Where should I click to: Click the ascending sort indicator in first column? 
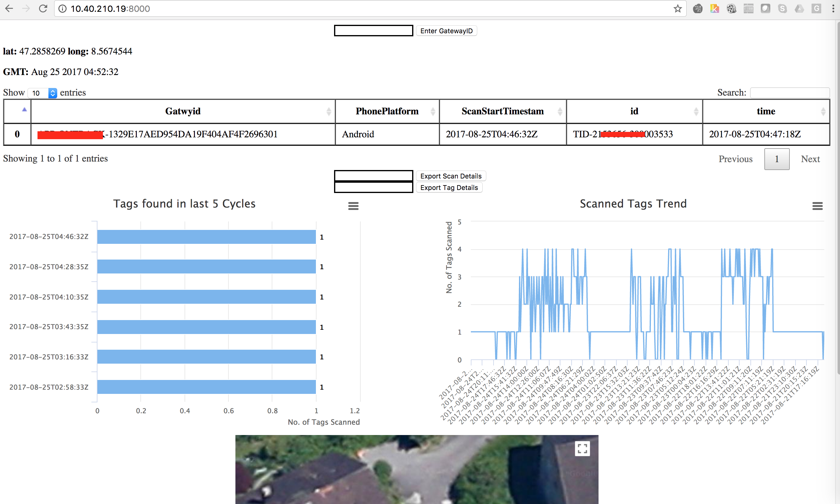[x=24, y=109]
